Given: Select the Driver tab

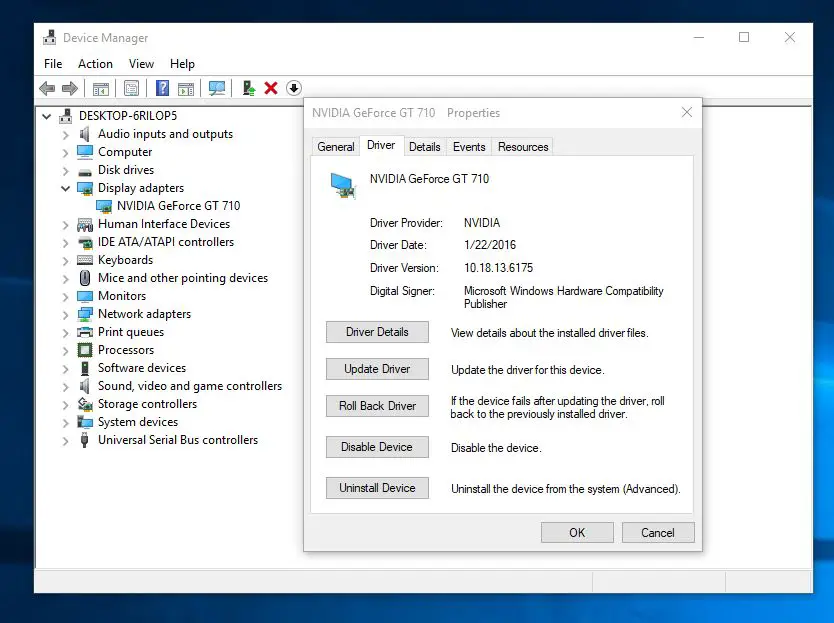Looking at the screenshot, I should (x=381, y=145).
